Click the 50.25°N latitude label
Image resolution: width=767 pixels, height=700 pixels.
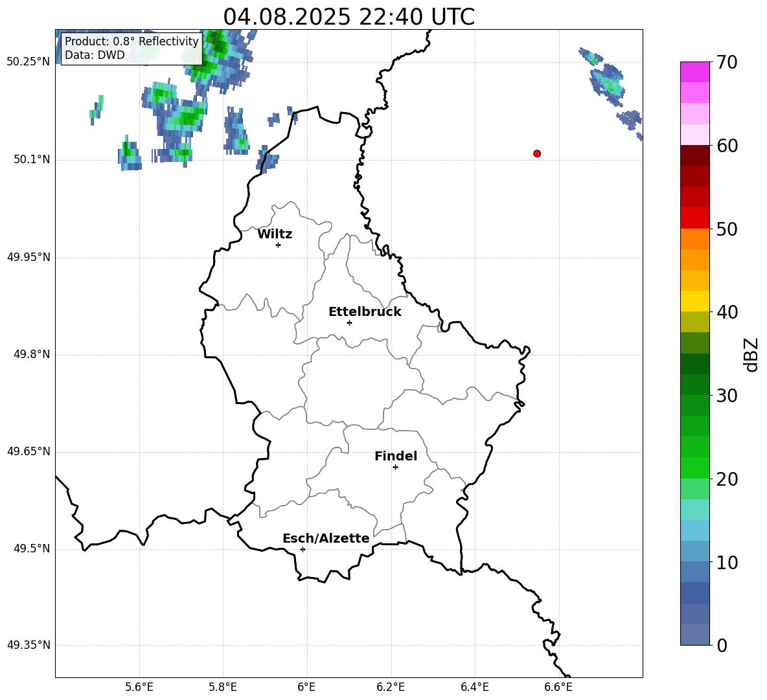pyautogui.click(x=29, y=62)
